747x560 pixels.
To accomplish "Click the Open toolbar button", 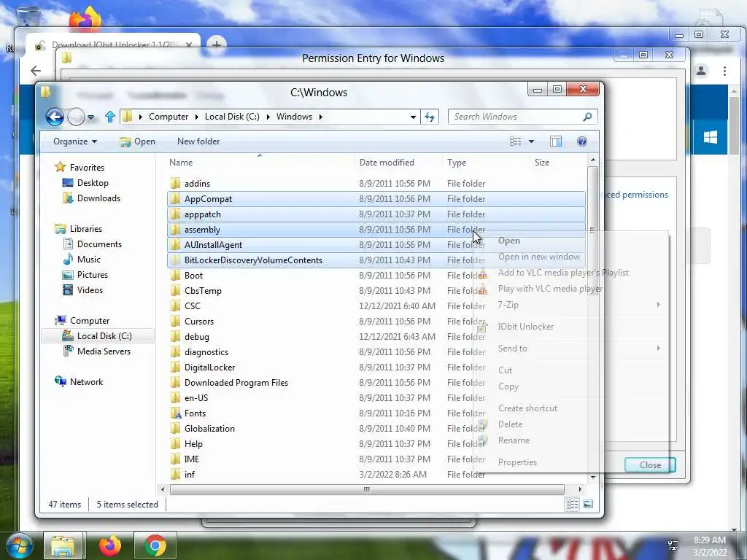I will click(137, 141).
